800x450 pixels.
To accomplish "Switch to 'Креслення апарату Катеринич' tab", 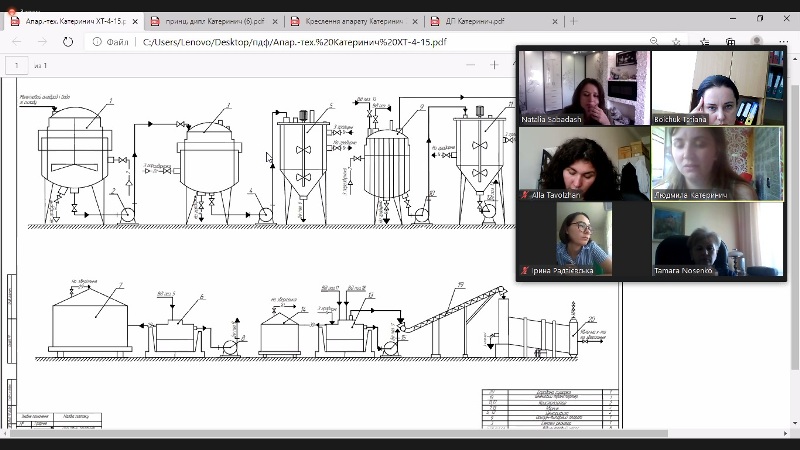I will [x=350, y=20].
